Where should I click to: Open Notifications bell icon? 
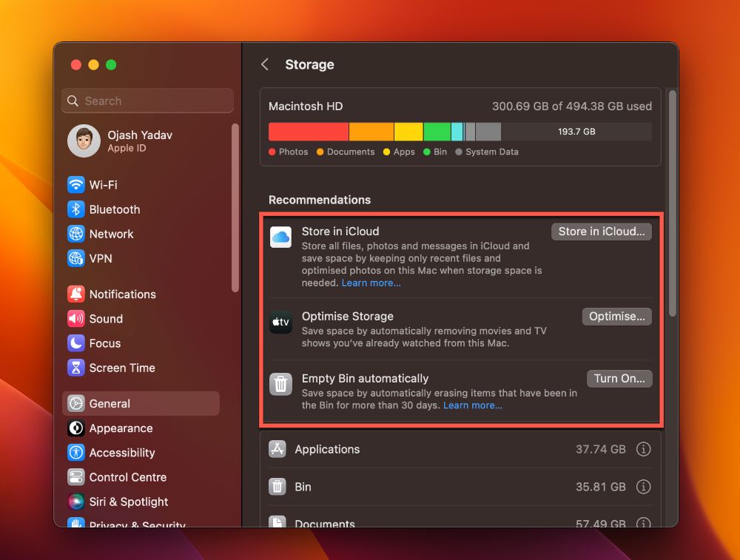pos(75,294)
